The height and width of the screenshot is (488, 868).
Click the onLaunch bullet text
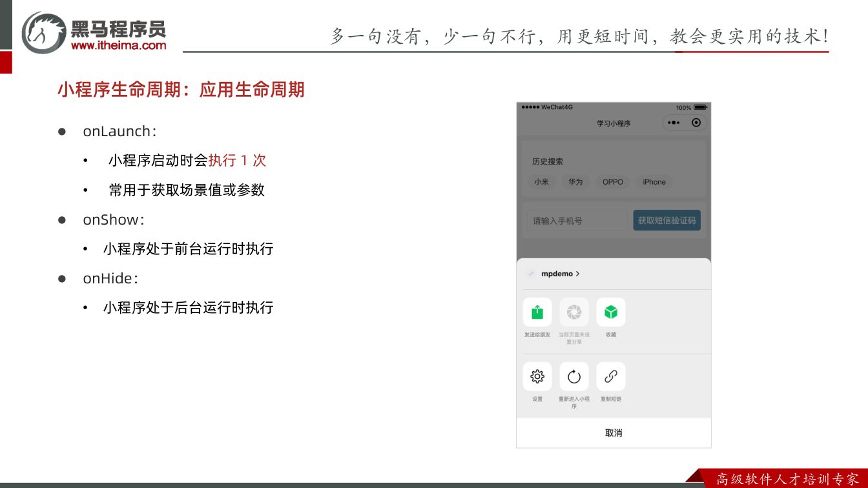[x=119, y=131]
